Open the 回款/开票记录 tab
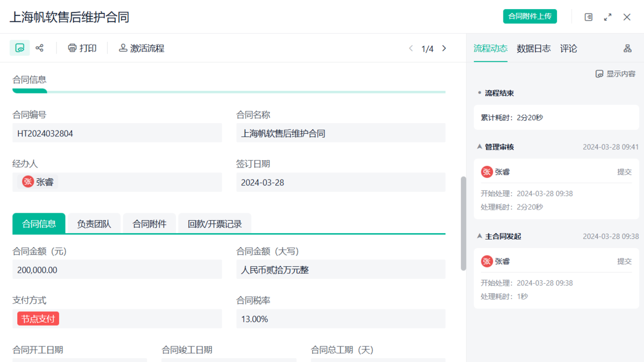The width and height of the screenshot is (644, 362). point(215,223)
